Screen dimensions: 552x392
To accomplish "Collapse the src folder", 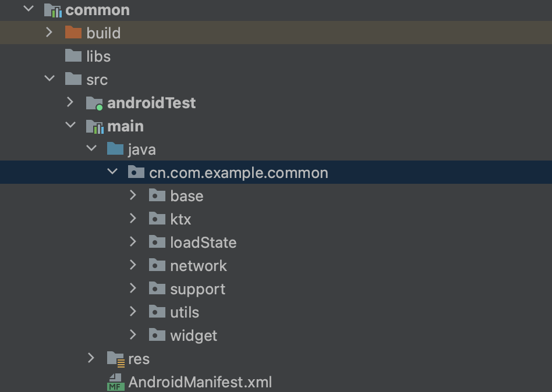I will click(x=49, y=79).
